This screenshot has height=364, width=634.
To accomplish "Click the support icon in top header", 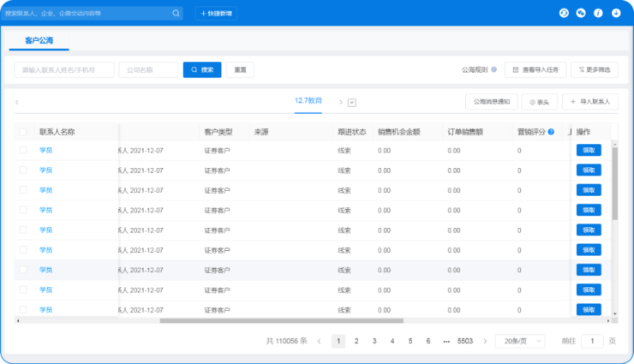I will click(x=563, y=14).
